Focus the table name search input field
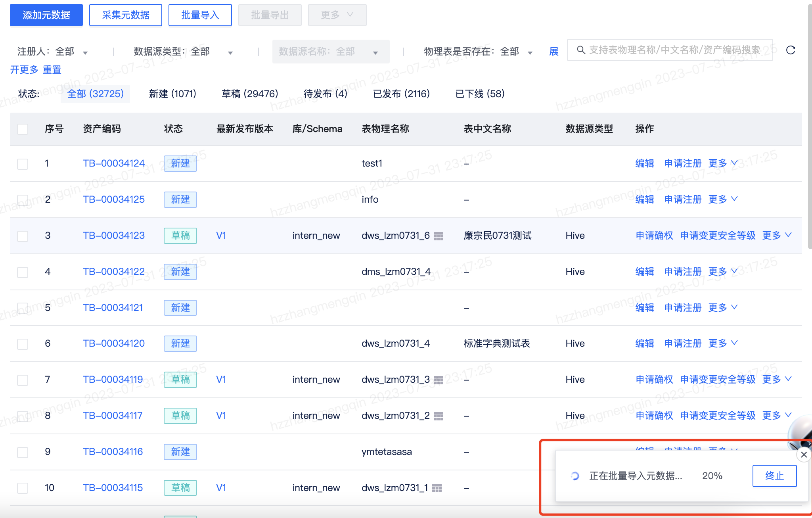 (x=674, y=50)
